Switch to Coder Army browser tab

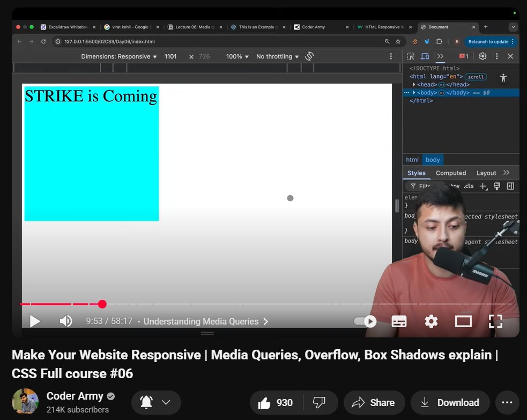(x=321, y=27)
